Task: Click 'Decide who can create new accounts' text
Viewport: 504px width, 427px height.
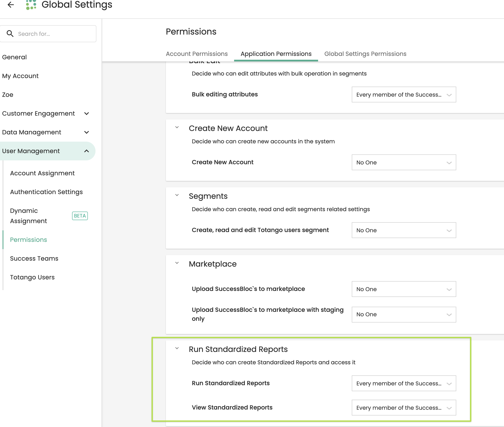Action: 263,141
